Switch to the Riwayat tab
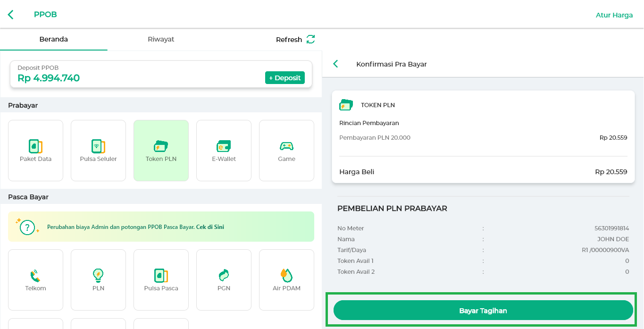 [161, 39]
